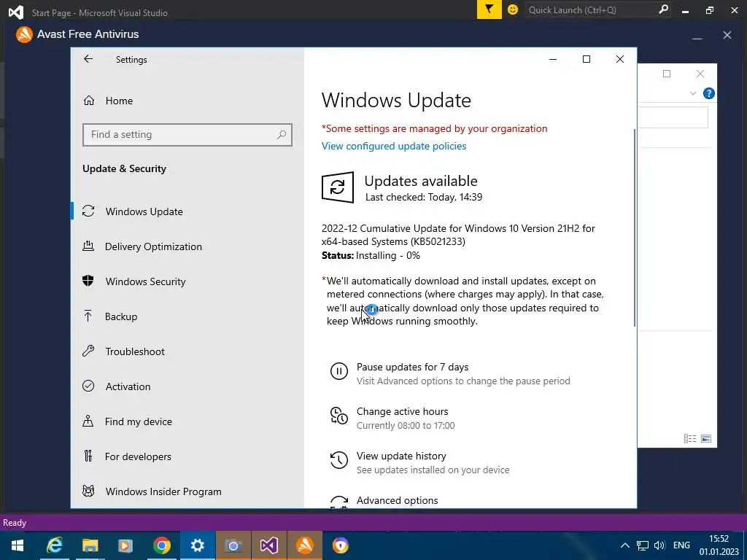This screenshot has height=560, width=747.
Task: Click the Updates available refresh icon
Action: [338, 187]
